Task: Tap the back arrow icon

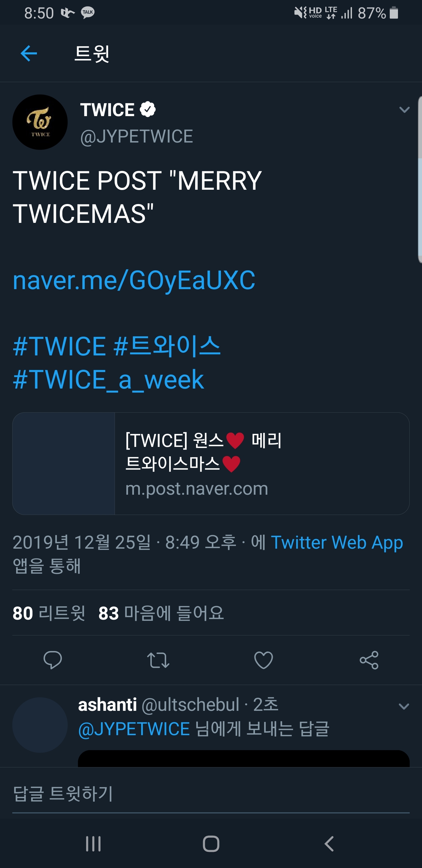Action: (29, 54)
